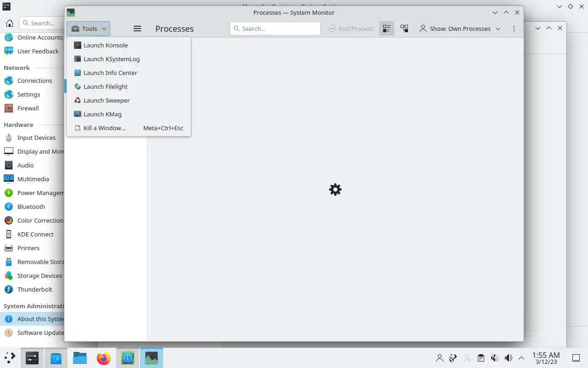Open clipboard tray icon
Image resolution: width=588 pixels, height=368 pixels.
click(481, 358)
